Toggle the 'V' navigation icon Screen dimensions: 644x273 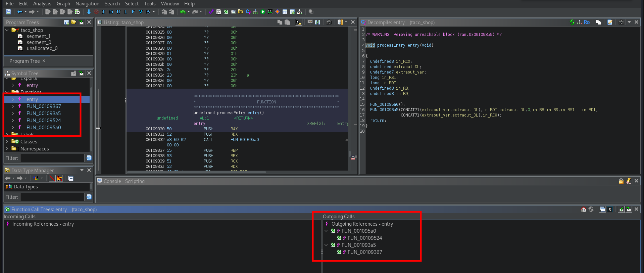pos(141,12)
